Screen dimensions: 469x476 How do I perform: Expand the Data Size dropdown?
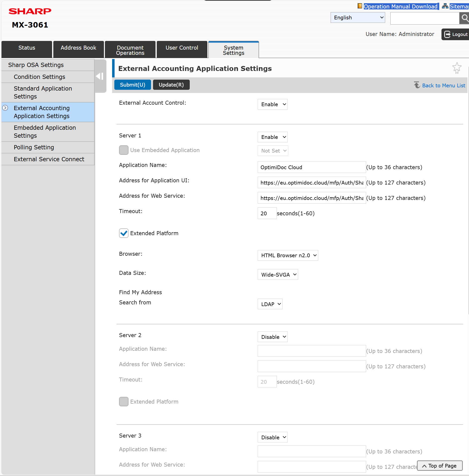point(278,275)
